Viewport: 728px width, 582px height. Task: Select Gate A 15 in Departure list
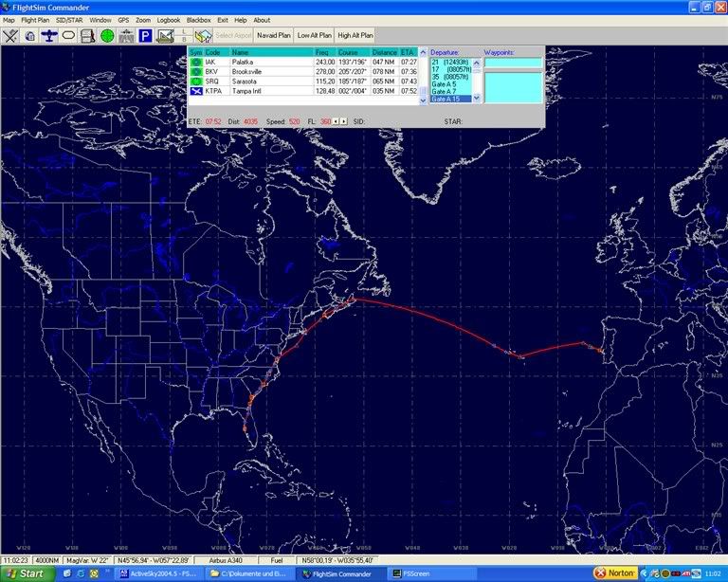pos(451,99)
